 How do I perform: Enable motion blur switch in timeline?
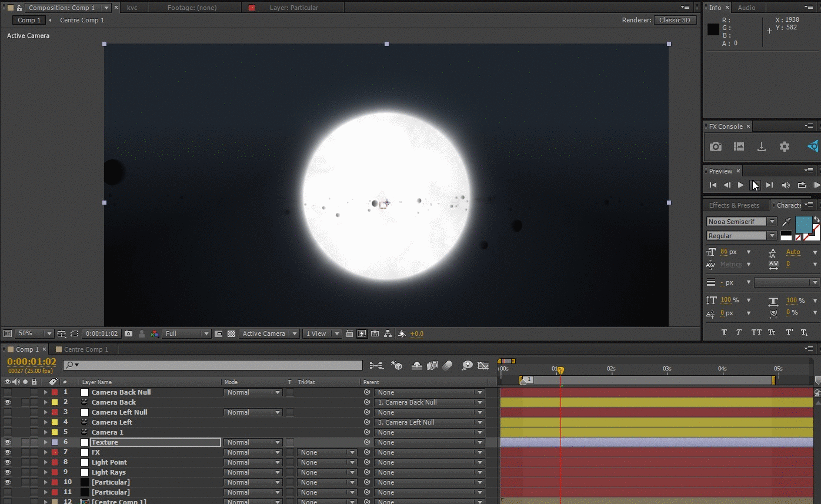448,366
